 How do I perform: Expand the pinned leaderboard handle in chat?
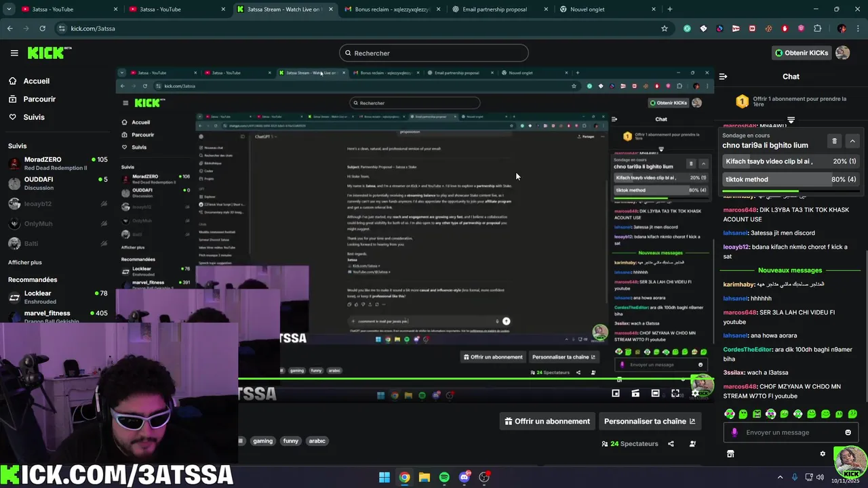791,120
